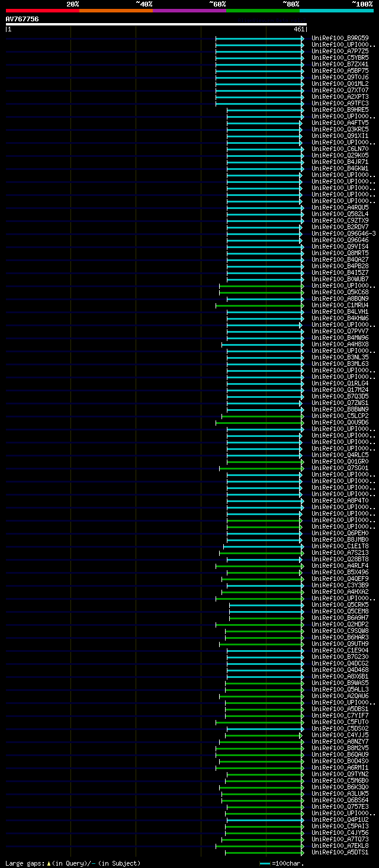
Task: Open UniRef100_Q6PEH0 entry
Action: (x=339, y=533)
